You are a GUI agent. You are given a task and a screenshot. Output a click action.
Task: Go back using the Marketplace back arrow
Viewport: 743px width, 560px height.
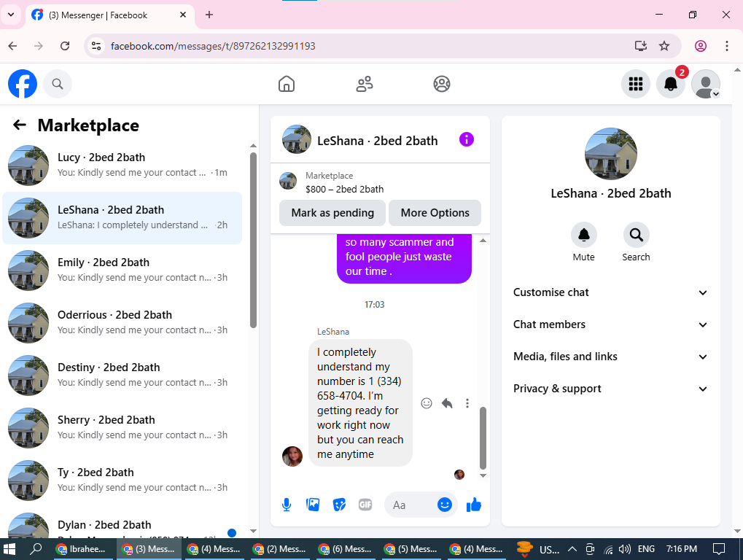pyautogui.click(x=20, y=125)
